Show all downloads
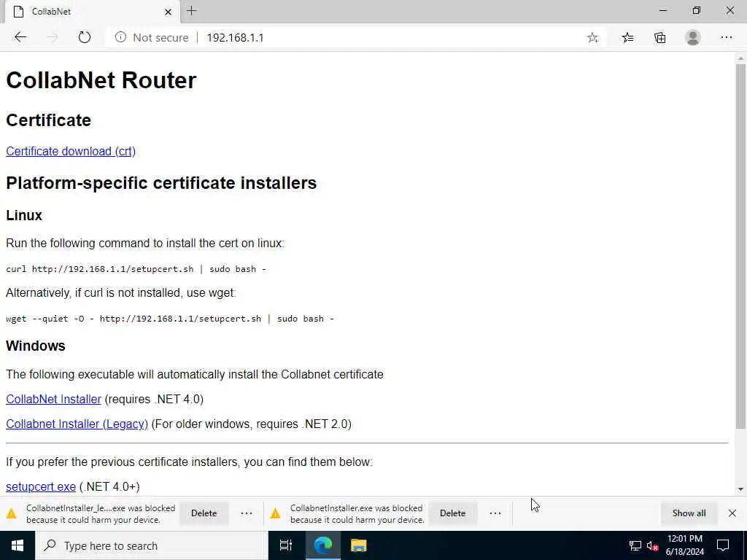The height and width of the screenshot is (560, 747). (x=689, y=513)
